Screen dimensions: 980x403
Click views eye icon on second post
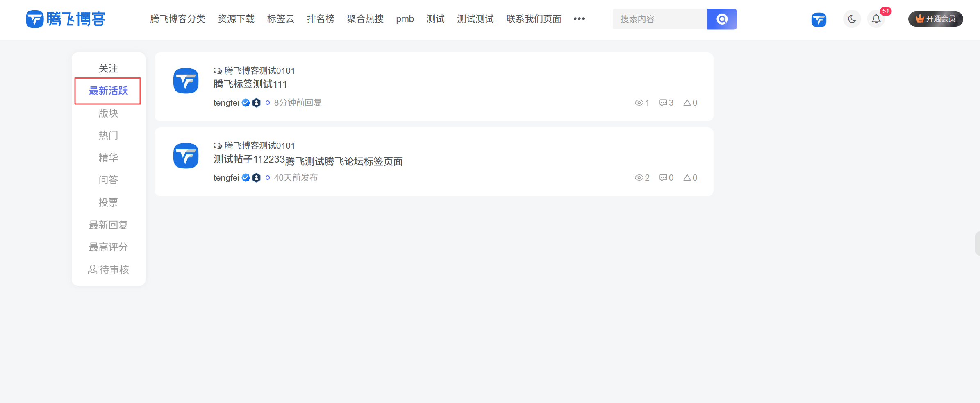point(639,178)
